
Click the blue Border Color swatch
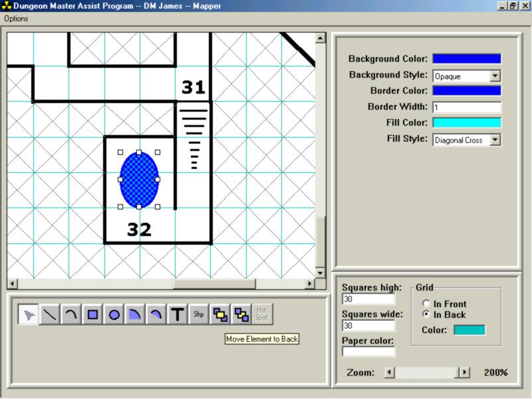tap(466, 90)
